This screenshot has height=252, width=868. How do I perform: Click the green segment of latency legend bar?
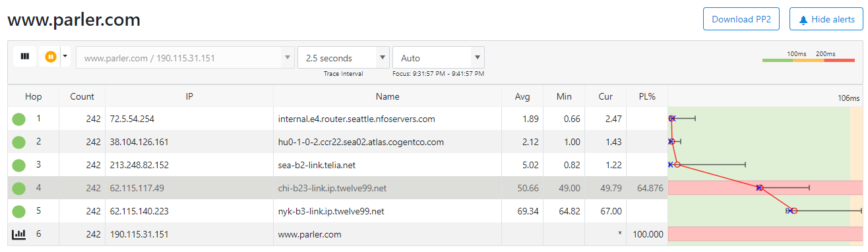[778, 61]
